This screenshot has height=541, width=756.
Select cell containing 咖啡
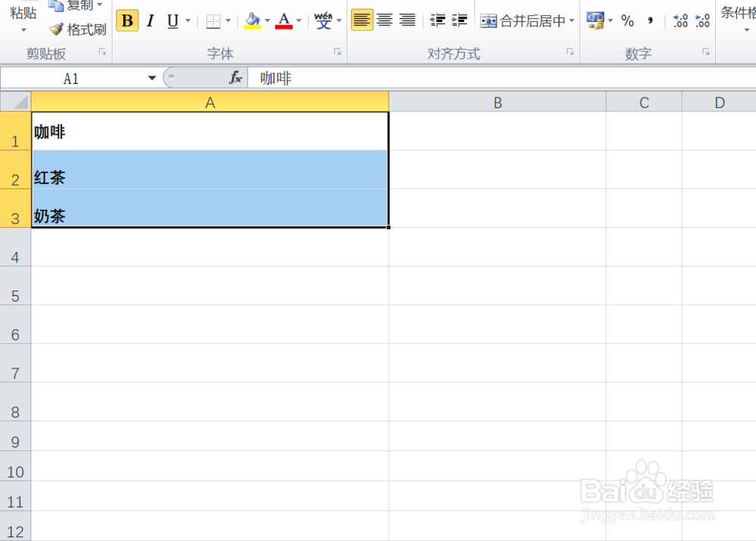(209, 131)
